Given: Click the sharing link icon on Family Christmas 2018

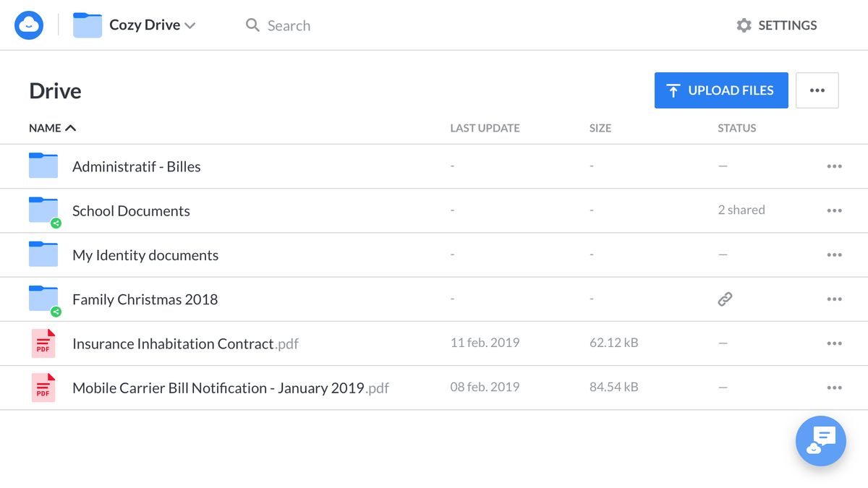Looking at the screenshot, I should [x=725, y=299].
